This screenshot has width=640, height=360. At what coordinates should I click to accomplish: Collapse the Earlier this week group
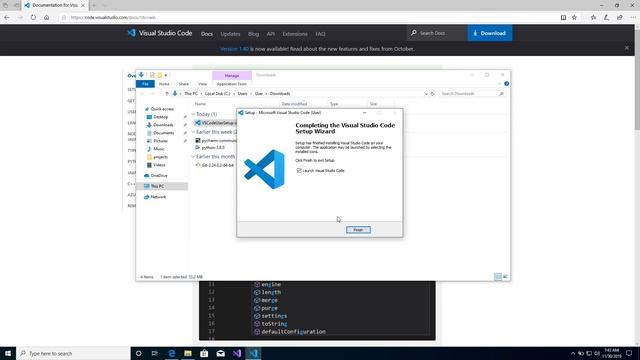click(x=193, y=132)
